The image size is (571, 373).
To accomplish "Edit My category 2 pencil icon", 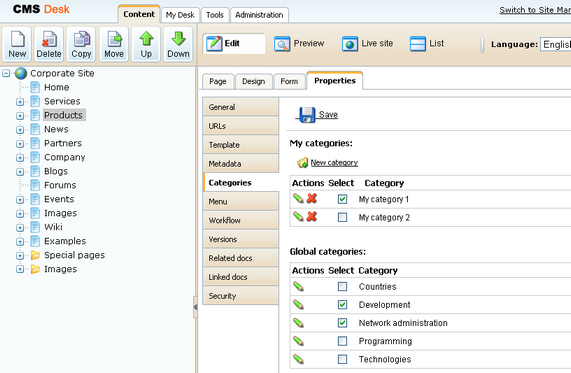I will [298, 217].
